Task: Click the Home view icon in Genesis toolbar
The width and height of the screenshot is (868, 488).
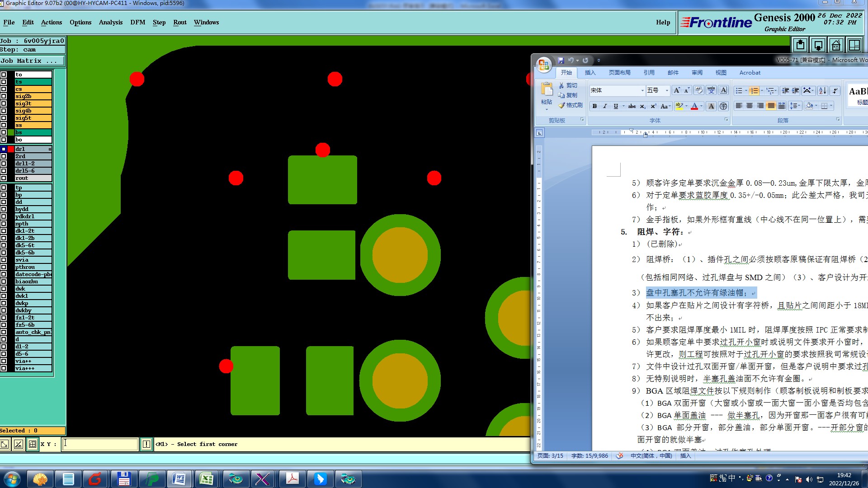Action: (836, 45)
